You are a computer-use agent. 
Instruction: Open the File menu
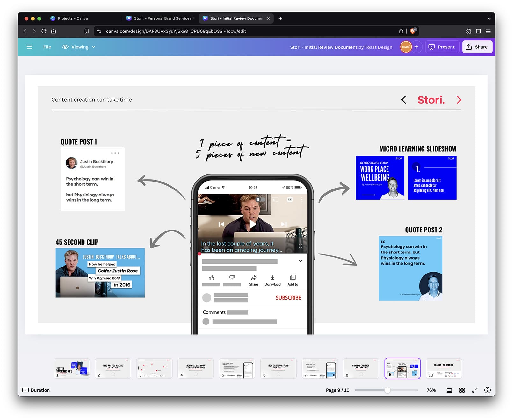47,47
